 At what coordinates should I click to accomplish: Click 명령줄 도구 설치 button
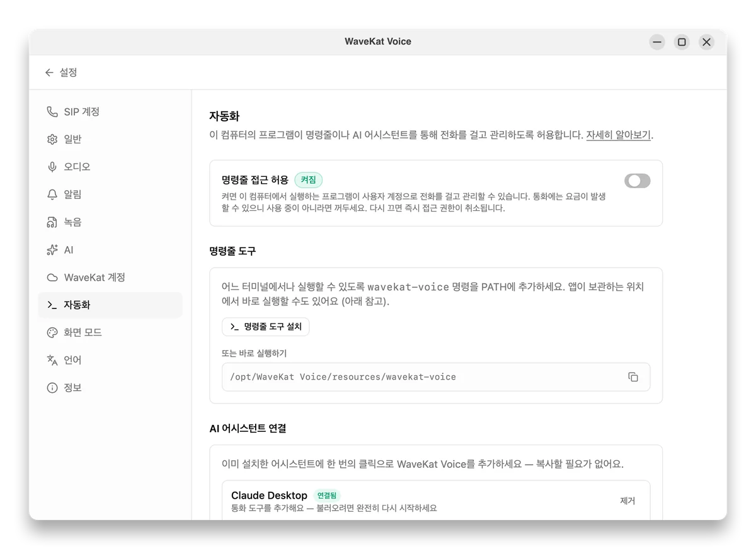click(265, 327)
